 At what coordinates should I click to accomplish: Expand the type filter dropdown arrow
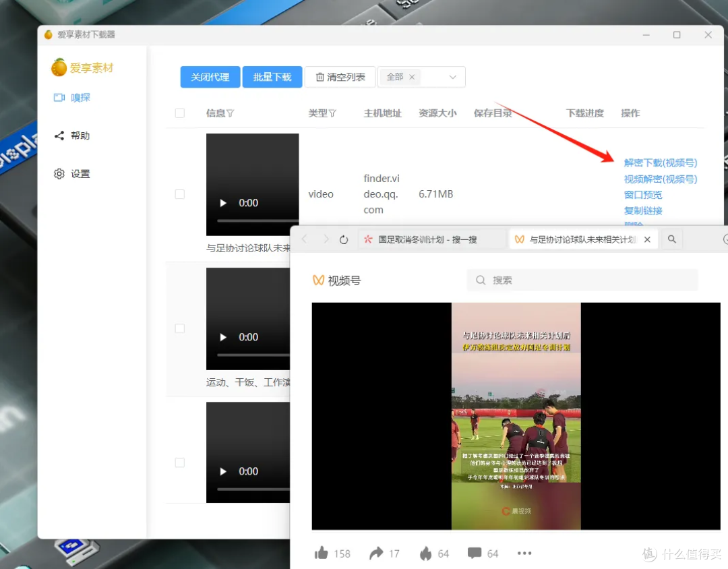point(453,77)
